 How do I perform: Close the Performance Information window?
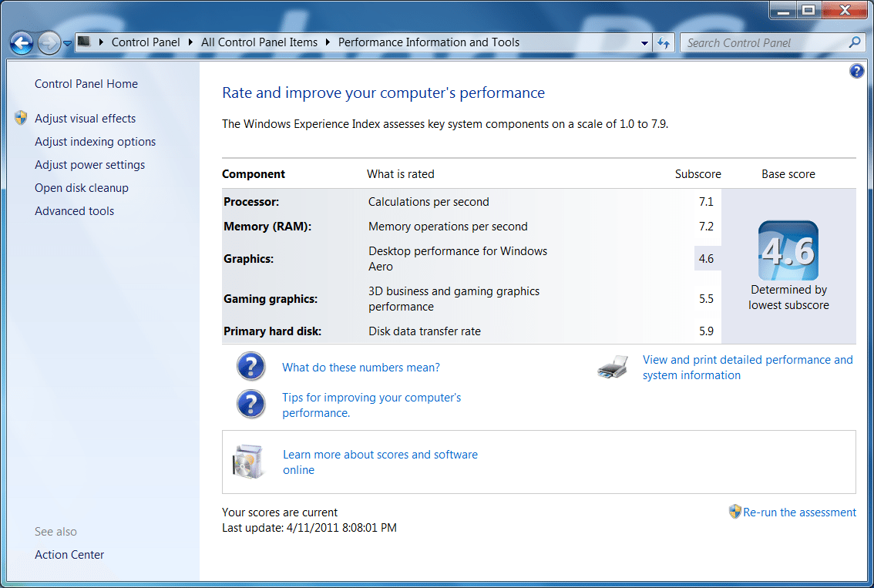coord(845,10)
